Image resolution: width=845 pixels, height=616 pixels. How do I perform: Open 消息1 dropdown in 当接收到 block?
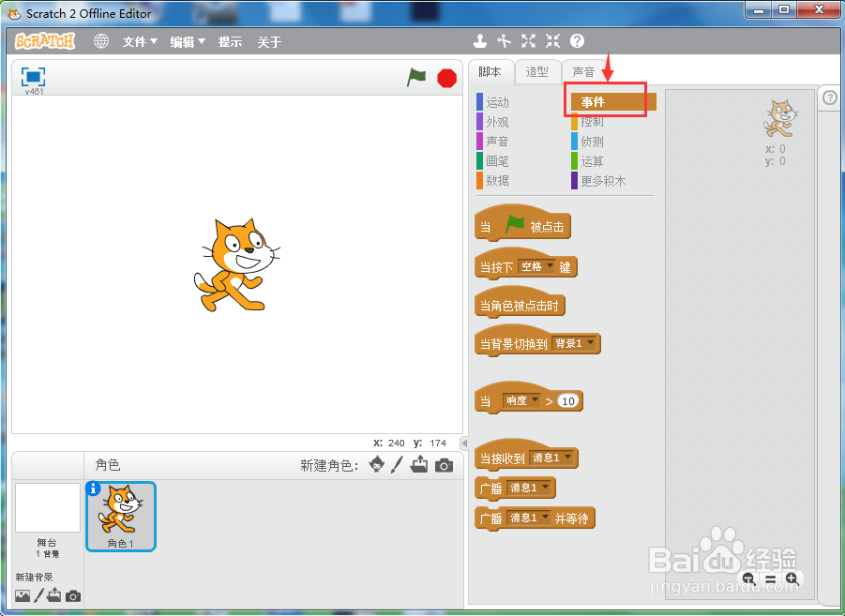pos(551,458)
